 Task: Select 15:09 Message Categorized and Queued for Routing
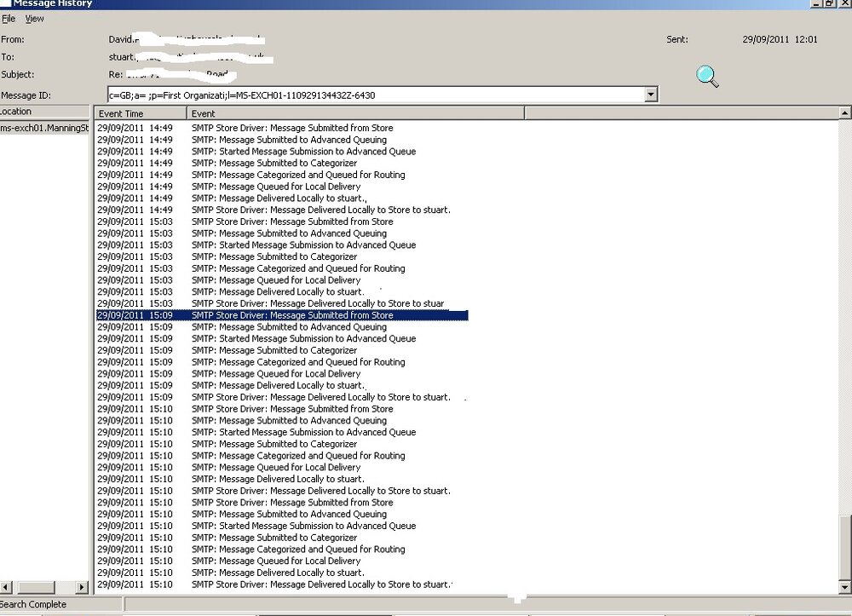251,362
